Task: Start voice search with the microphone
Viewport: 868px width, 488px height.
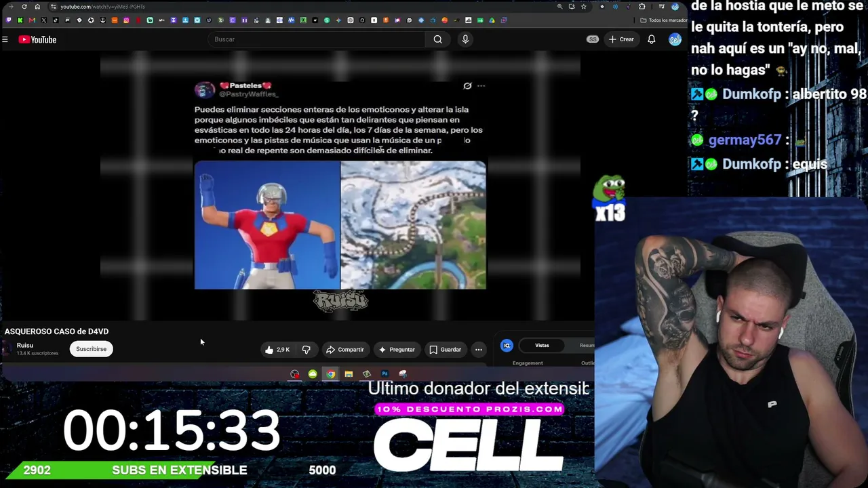Action: tap(465, 39)
